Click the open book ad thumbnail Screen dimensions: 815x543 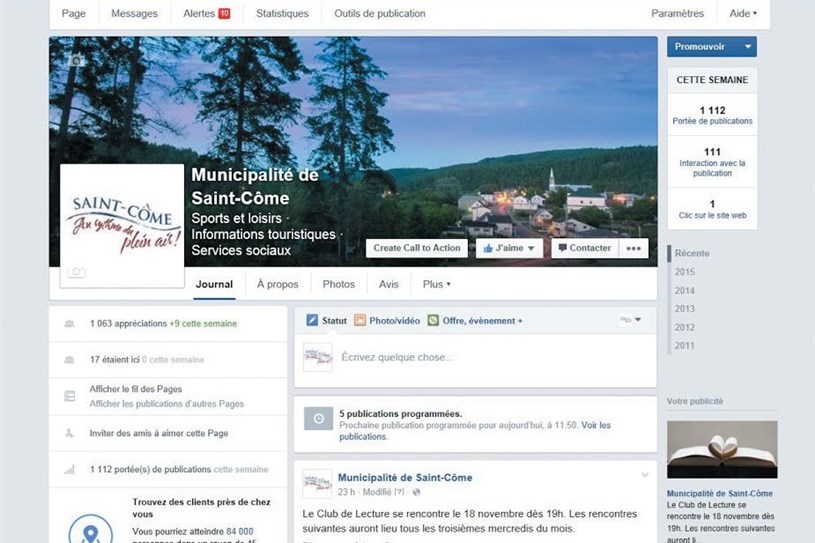722,449
